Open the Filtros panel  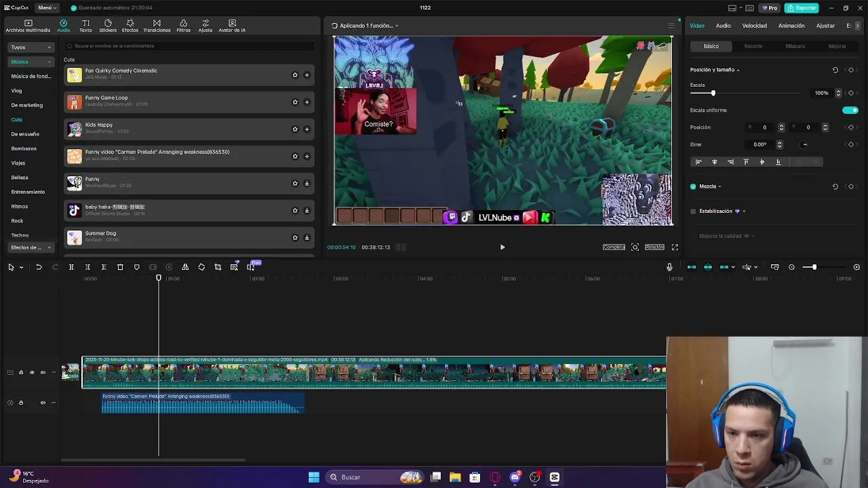[183, 26]
